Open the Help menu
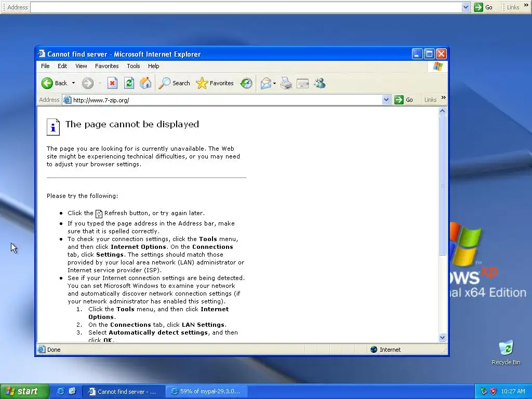532x399 pixels. [153, 66]
